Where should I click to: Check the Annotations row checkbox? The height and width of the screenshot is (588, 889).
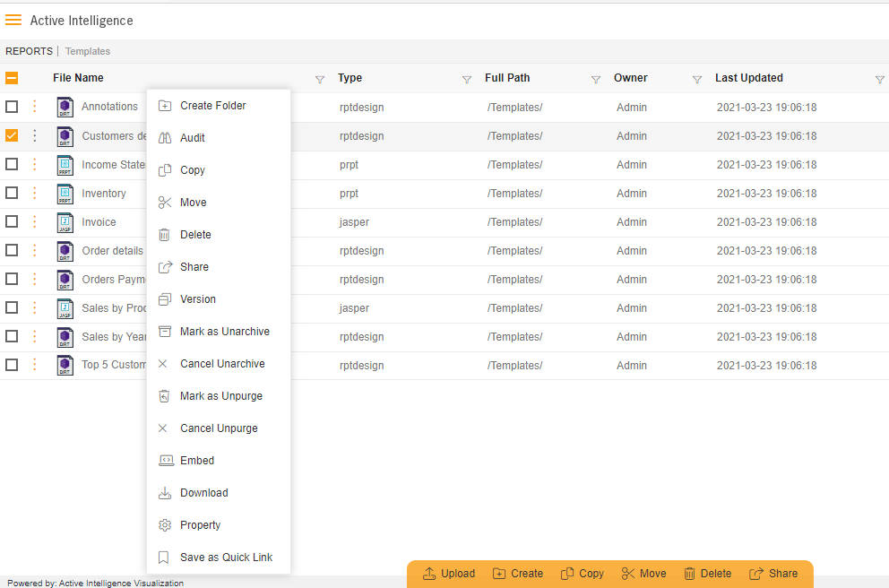pyautogui.click(x=12, y=107)
